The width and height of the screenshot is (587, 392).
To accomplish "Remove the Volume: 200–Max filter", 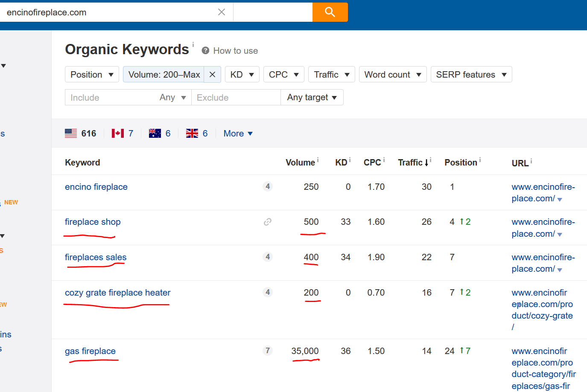I will coord(212,74).
